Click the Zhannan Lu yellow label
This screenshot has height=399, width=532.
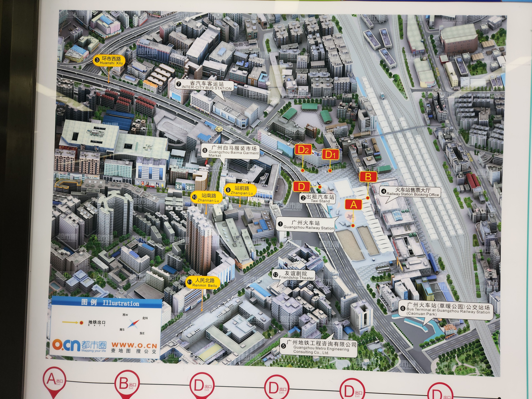coord(206,198)
